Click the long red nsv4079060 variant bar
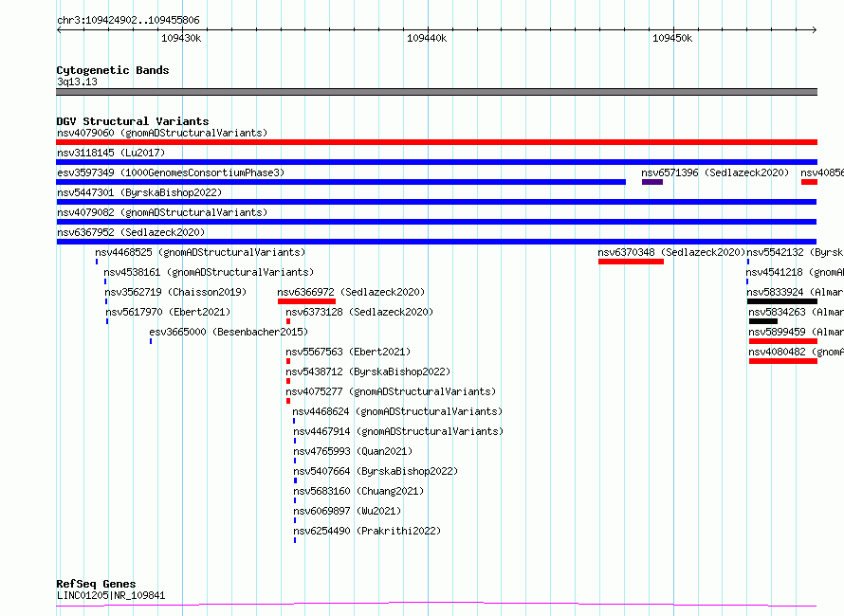 pyautogui.click(x=436, y=142)
